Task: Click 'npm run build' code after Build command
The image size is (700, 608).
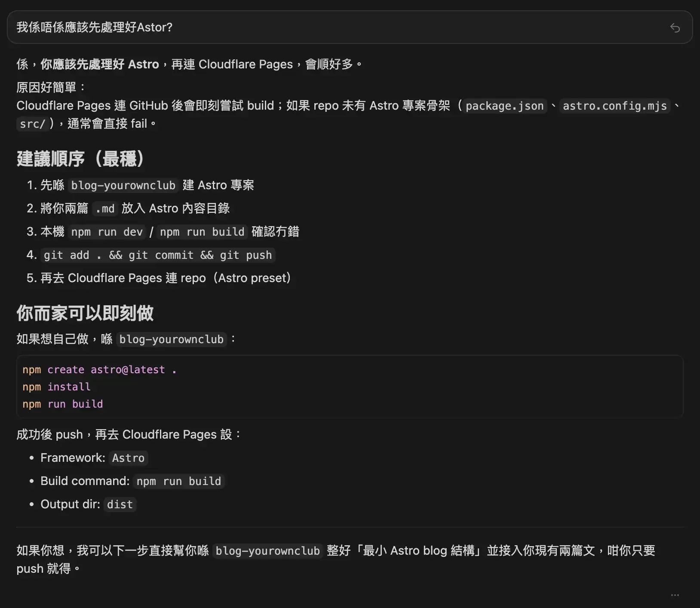Action: point(179,481)
